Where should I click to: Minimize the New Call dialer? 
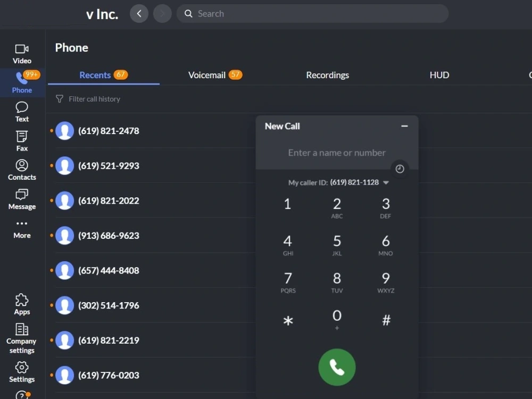click(x=404, y=126)
